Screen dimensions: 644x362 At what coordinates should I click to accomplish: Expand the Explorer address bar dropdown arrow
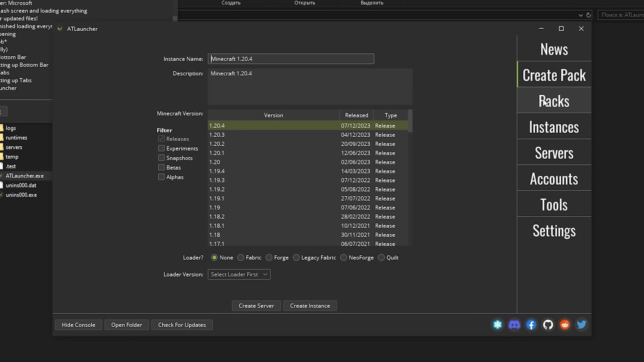(580, 15)
